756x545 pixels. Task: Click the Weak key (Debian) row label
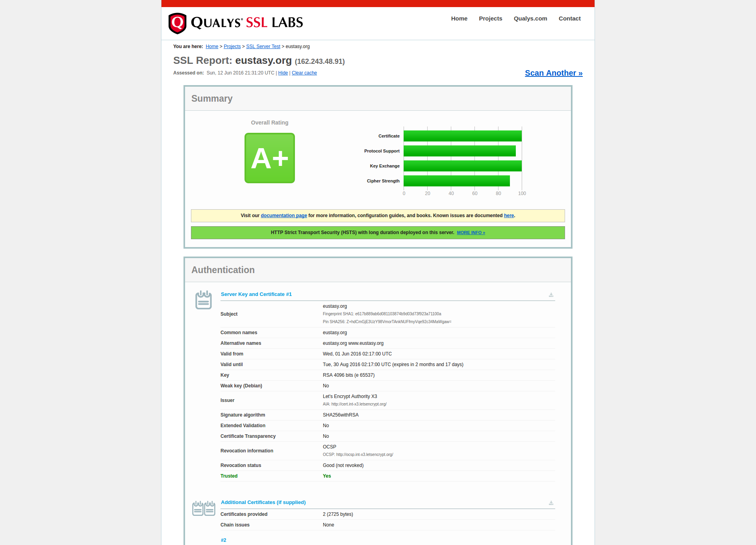[241, 386]
